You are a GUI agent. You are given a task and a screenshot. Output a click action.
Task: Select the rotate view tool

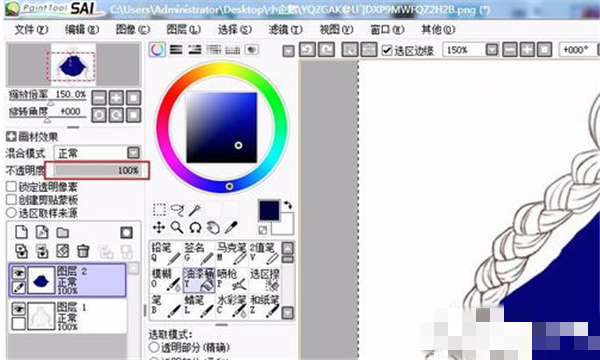pos(195,228)
